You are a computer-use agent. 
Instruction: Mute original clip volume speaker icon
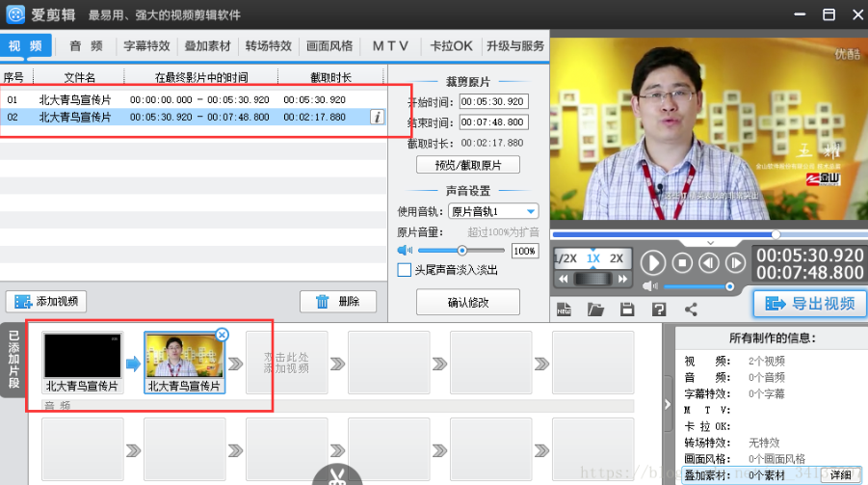pyautogui.click(x=406, y=250)
